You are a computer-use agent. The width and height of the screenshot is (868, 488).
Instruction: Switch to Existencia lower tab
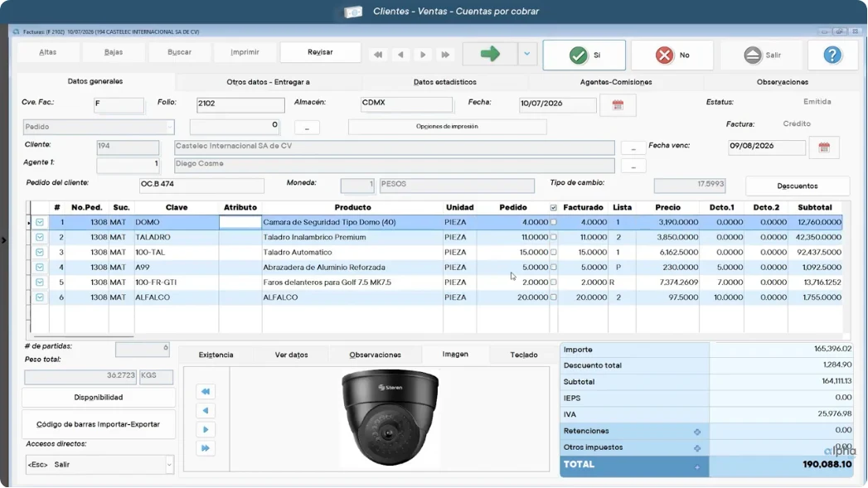pyautogui.click(x=216, y=355)
